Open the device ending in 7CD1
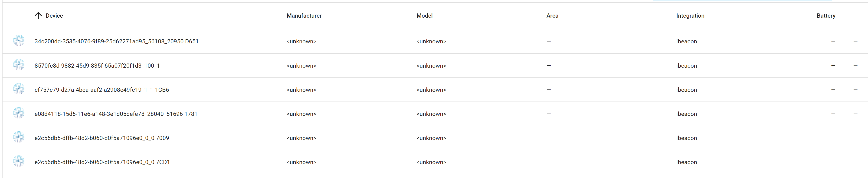This screenshot has height=178, width=868. coord(102,162)
